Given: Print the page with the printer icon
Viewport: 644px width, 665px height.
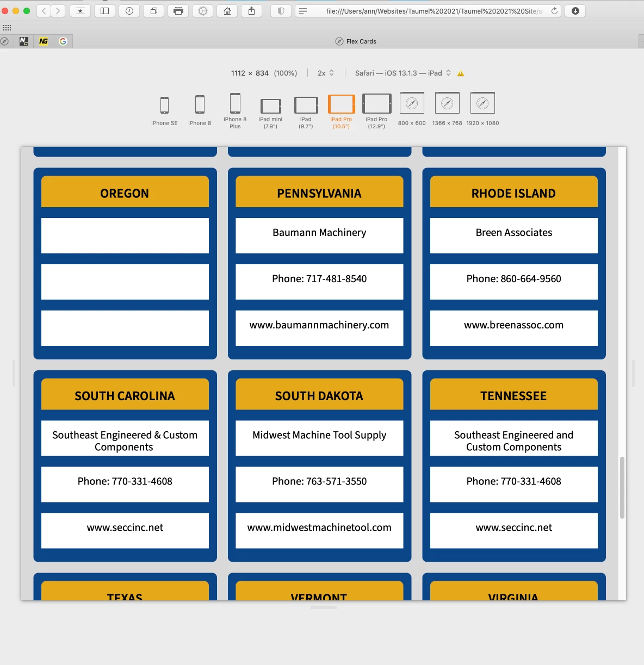Looking at the screenshot, I should click(178, 11).
